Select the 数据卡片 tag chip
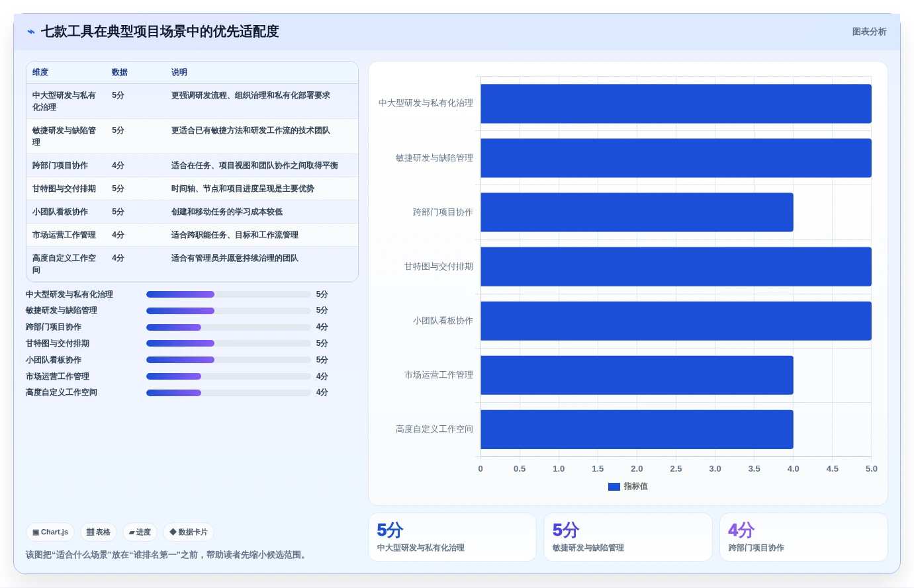The image size is (914, 588). [x=189, y=532]
